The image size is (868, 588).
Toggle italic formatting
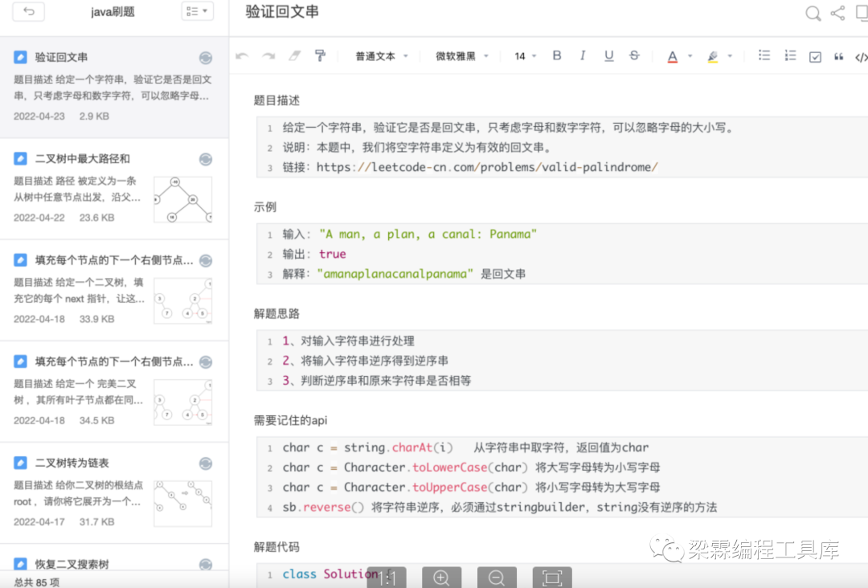point(583,56)
